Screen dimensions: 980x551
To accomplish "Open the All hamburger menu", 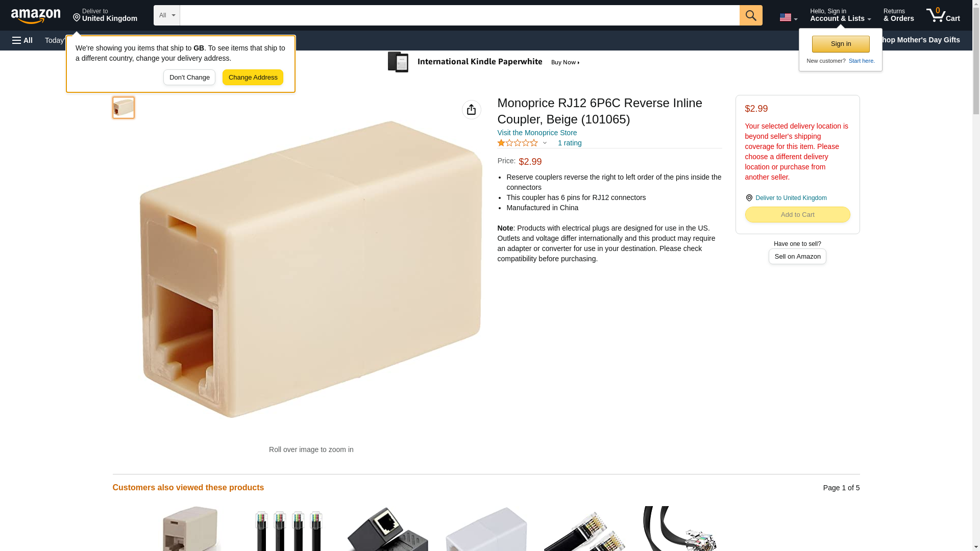I will [22, 40].
